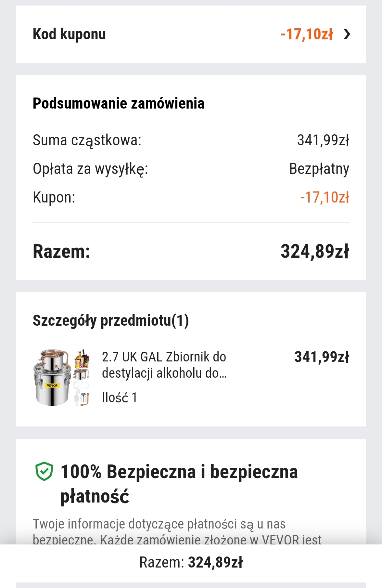Tap the bottom bar Razem 324,89zł total
Screen dimensions: 382x588
tap(191, 562)
